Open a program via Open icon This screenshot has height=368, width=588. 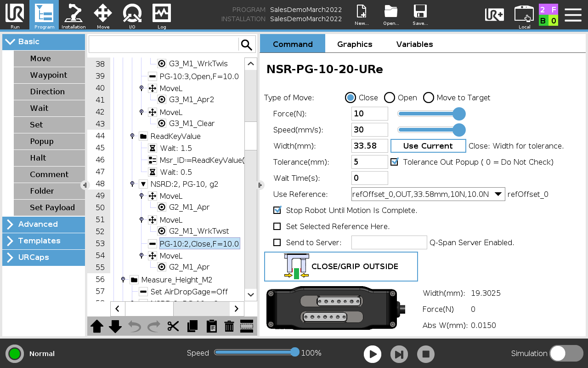[x=391, y=15]
